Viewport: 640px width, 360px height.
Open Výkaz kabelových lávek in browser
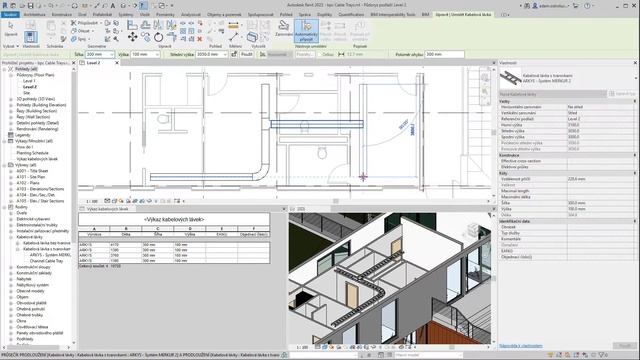[37, 159]
